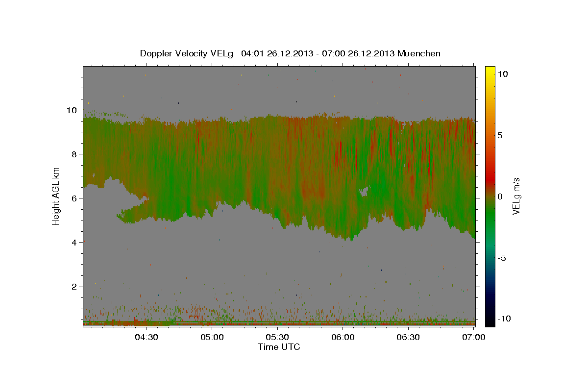Click the 04:30 time tick label
588x392 pixels.
click(146, 337)
